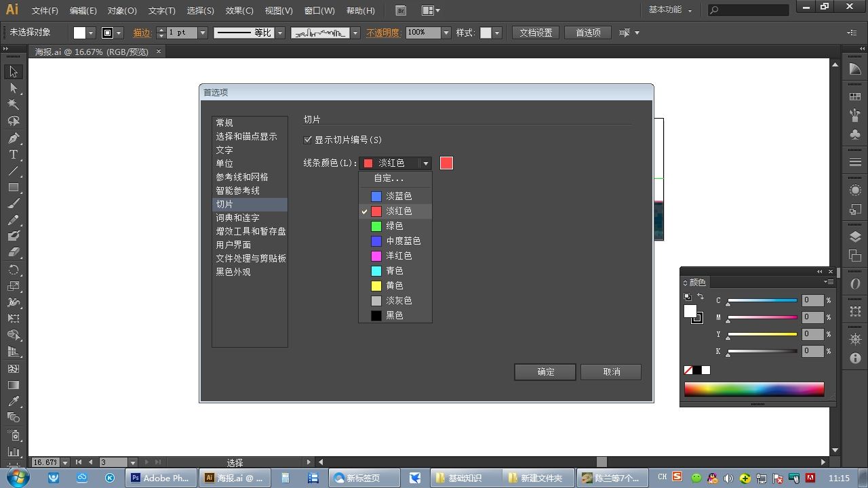Select the Eyedropper tool
868x488 pixels.
pyautogui.click(x=14, y=401)
